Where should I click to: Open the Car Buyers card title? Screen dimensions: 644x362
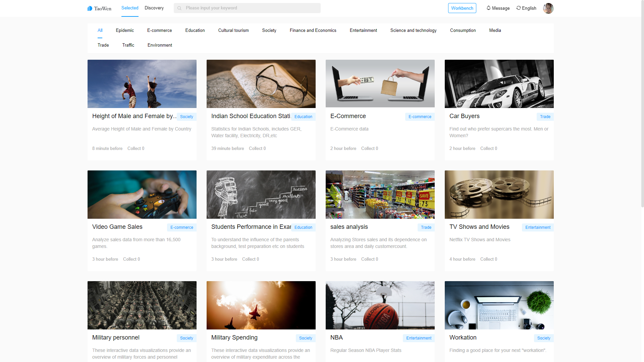pos(464,116)
